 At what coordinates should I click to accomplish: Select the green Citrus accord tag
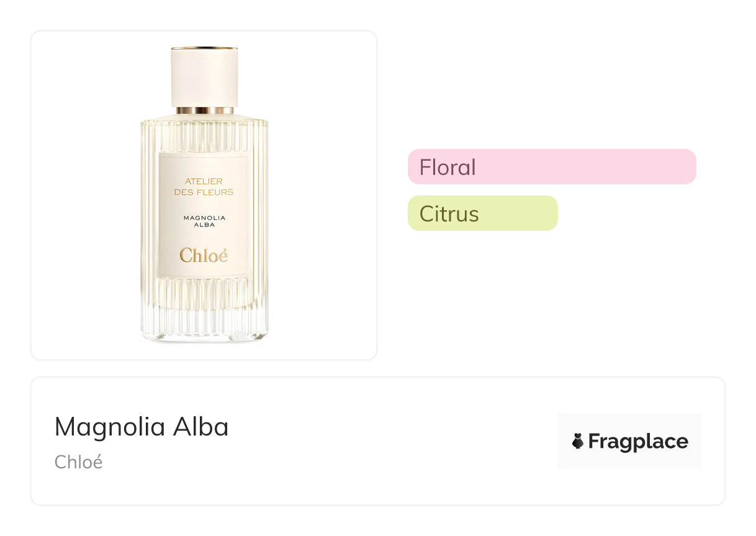[x=482, y=213]
